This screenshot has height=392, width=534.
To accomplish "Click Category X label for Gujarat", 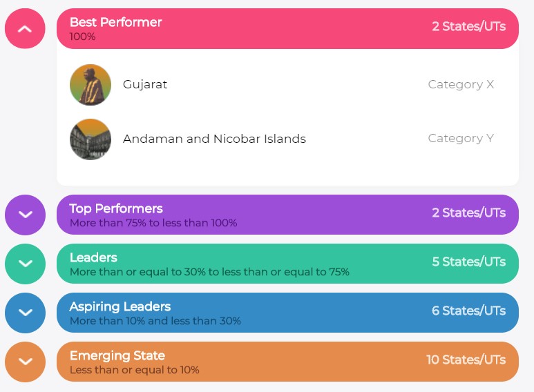I will (x=461, y=84).
